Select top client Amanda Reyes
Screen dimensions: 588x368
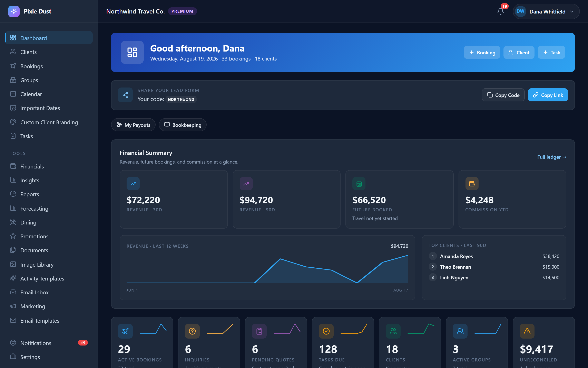pyautogui.click(x=494, y=256)
